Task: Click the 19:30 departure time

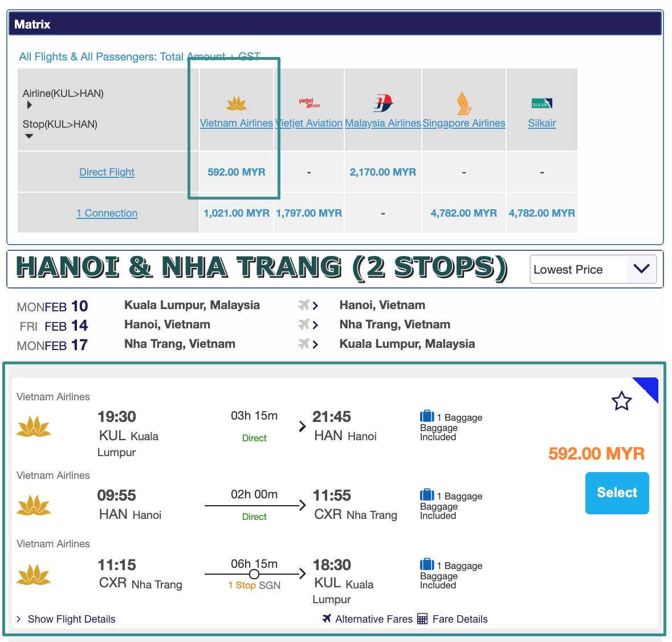Action: click(x=117, y=417)
